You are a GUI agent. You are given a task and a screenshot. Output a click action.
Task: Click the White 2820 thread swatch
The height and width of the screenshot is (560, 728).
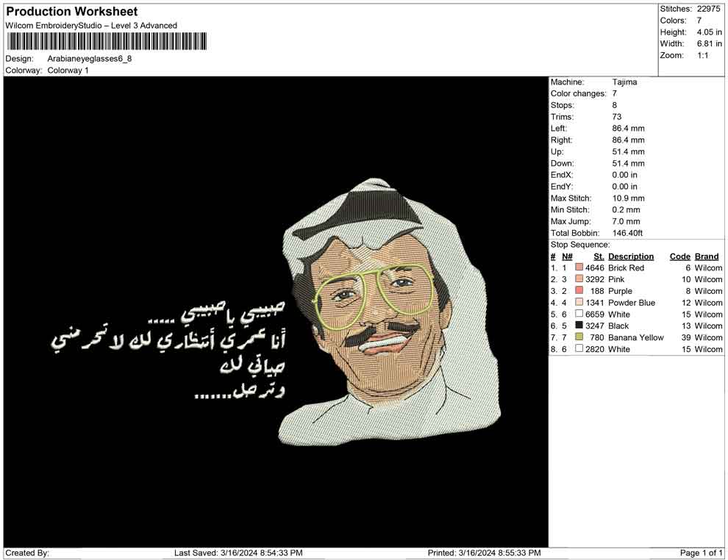(579, 350)
